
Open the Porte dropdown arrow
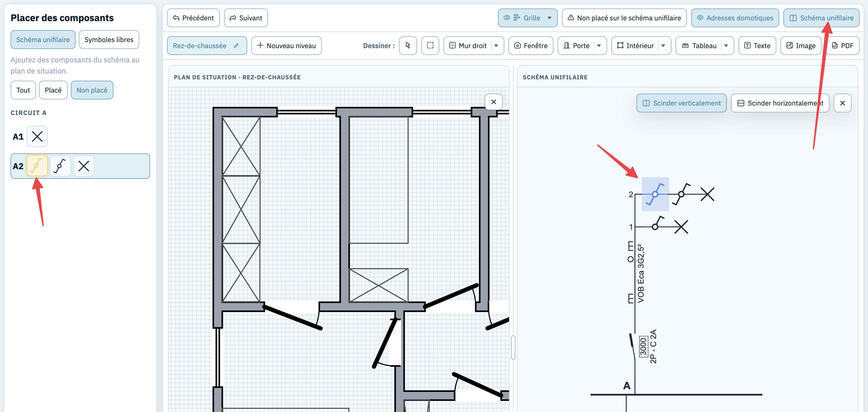(599, 45)
